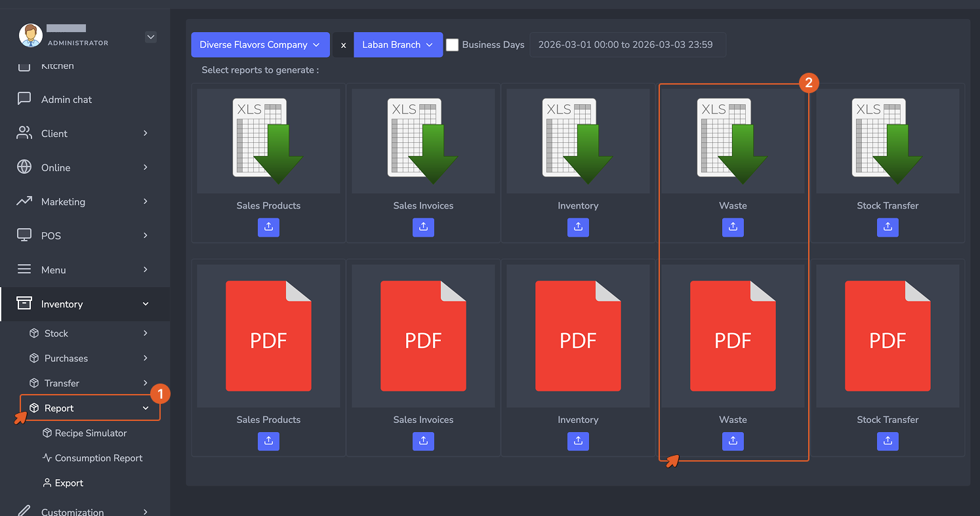
Task: Click the administrator avatar picture
Action: click(31, 35)
